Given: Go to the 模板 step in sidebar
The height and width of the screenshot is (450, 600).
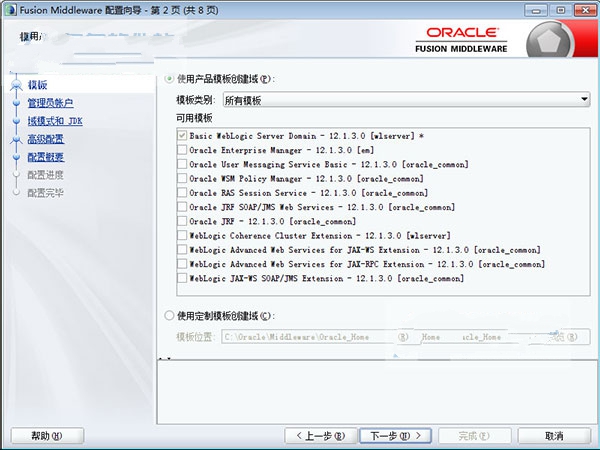Looking at the screenshot, I should click(38, 85).
